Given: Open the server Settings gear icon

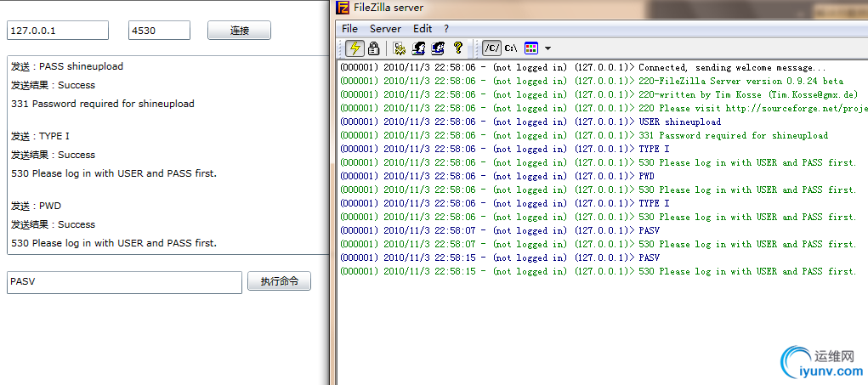Looking at the screenshot, I should point(399,48).
